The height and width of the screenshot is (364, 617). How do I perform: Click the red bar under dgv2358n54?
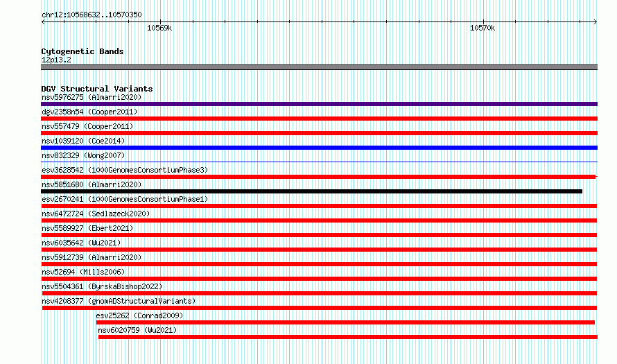click(x=319, y=119)
